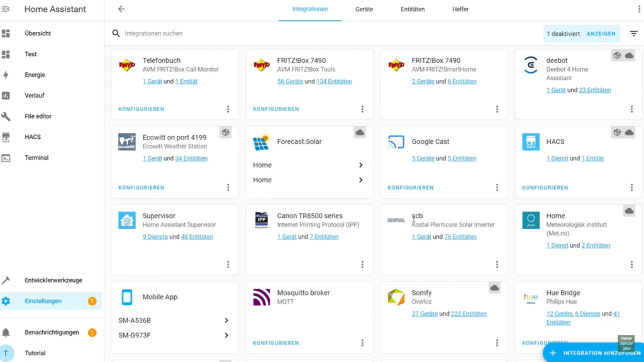Open three-dot menu on Google Cast card

click(497, 188)
